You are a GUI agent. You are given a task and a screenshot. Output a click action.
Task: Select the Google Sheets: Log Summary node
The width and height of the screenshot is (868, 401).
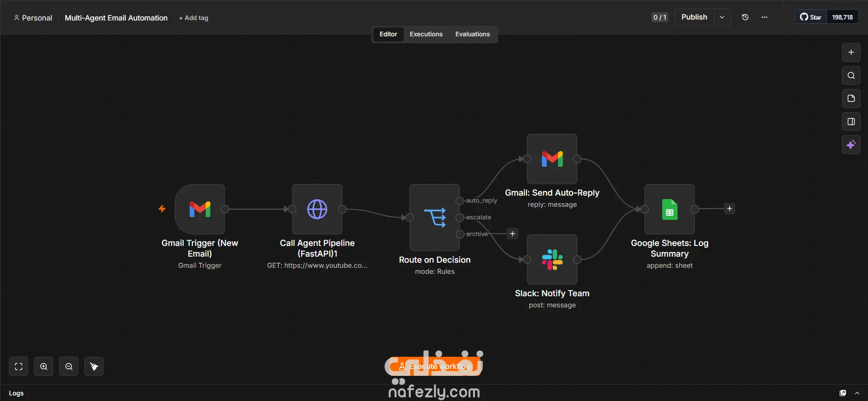669,209
